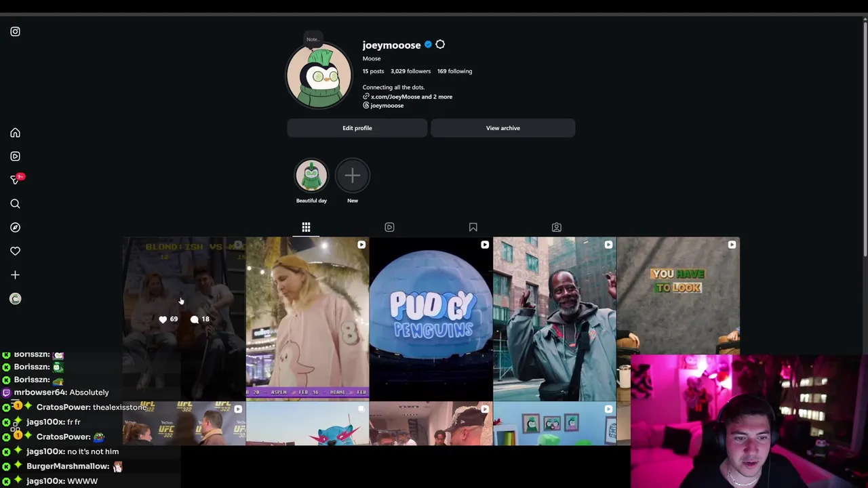Open Explore compass icon
This screenshot has height=488, width=868.
tap(15, 227)
